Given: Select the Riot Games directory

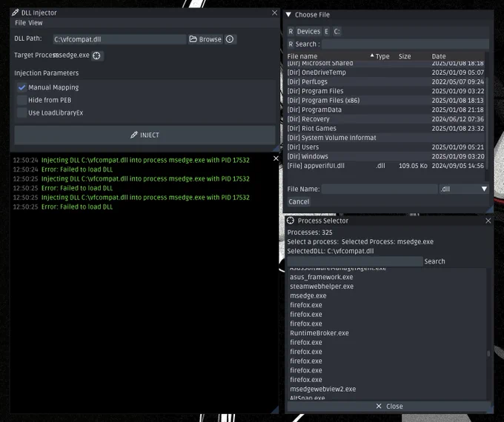Looking at the screenshot, I should pyautogui.click(x=385, y=128).
